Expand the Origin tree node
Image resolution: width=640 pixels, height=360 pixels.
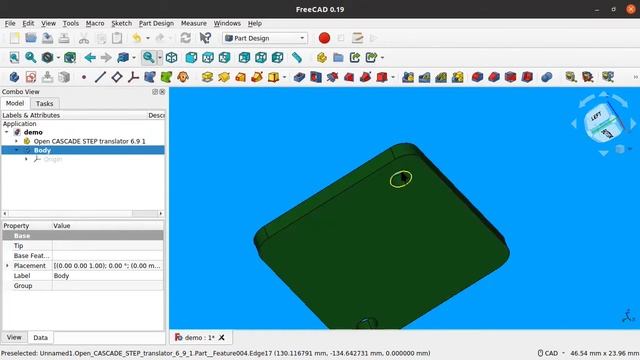coord(27,159)
